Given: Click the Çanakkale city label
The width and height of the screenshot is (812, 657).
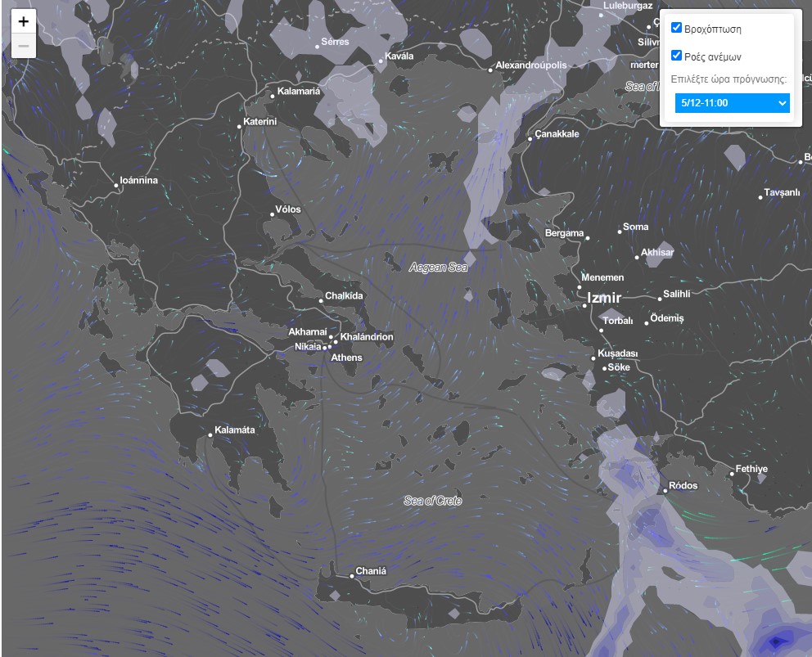Looking at the screenshot, I should [557, 133].
